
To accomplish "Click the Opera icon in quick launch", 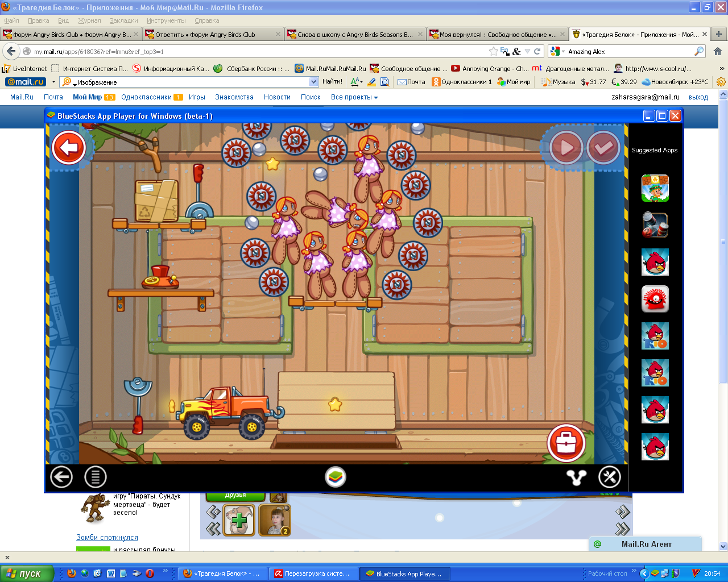I will (150, 573).
